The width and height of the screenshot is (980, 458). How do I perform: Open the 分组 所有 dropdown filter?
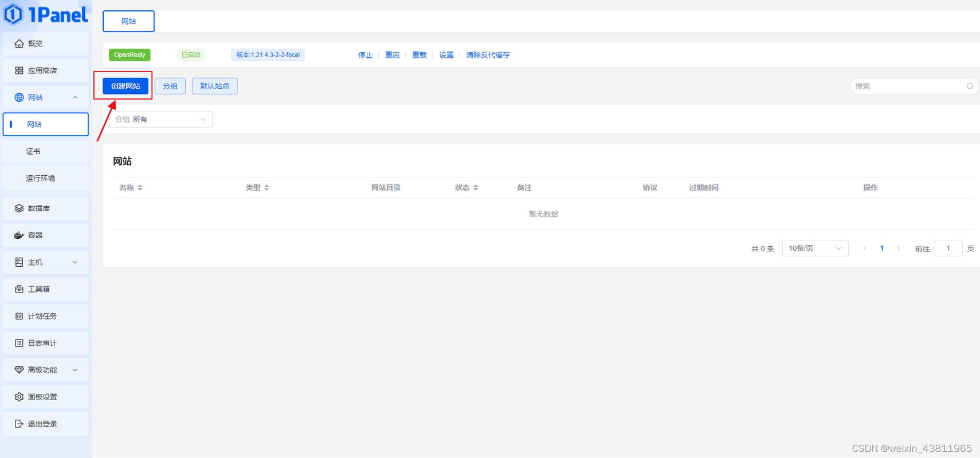(x=160, y=119)
